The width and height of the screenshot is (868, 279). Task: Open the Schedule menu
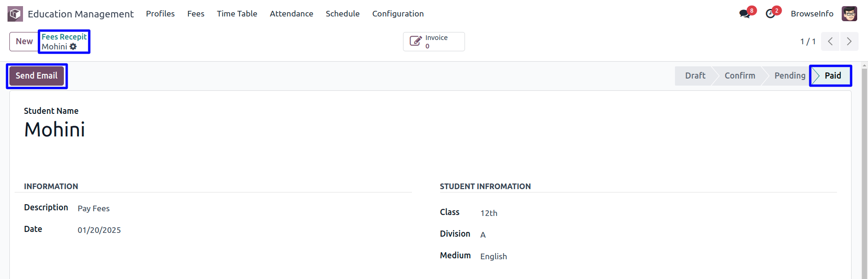(342, 14)
